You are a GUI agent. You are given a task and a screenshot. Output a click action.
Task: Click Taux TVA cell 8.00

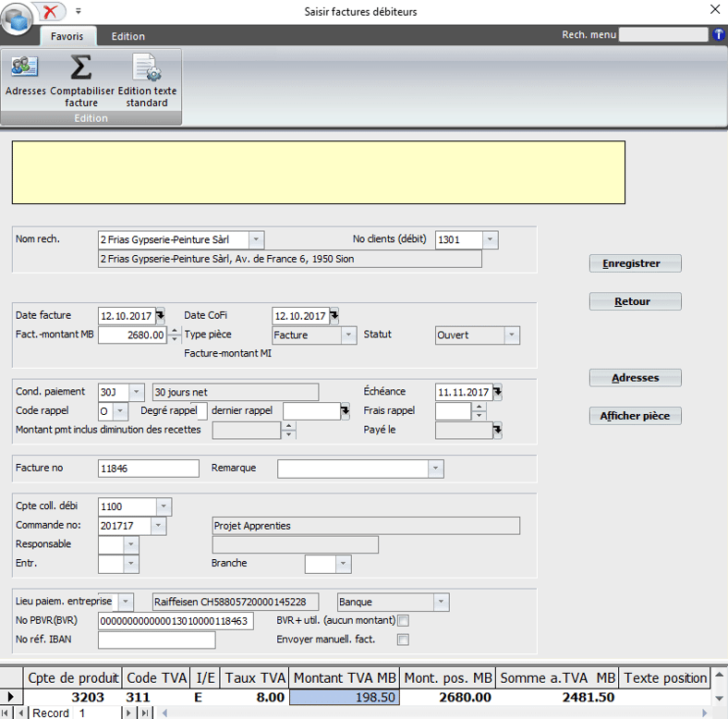(x=254, y=697)
